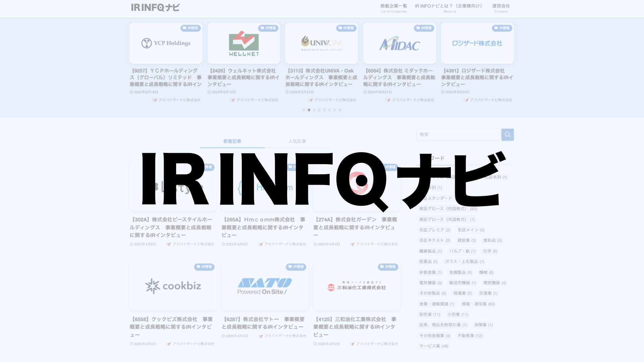Viewport: 644px width, 362px height.
Task: Click the IR INFOナビ header logo
Action: [x=155, y=7]
